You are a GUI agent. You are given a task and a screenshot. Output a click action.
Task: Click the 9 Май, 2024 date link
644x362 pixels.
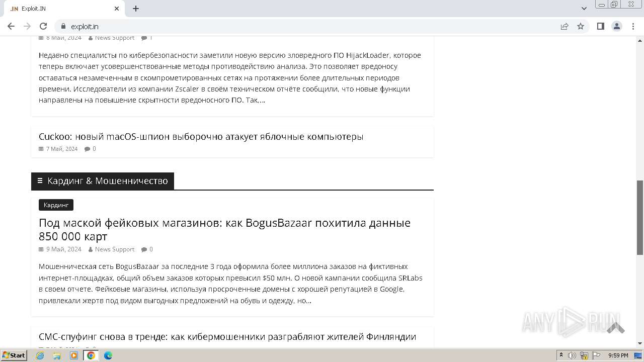coord(64,249)
